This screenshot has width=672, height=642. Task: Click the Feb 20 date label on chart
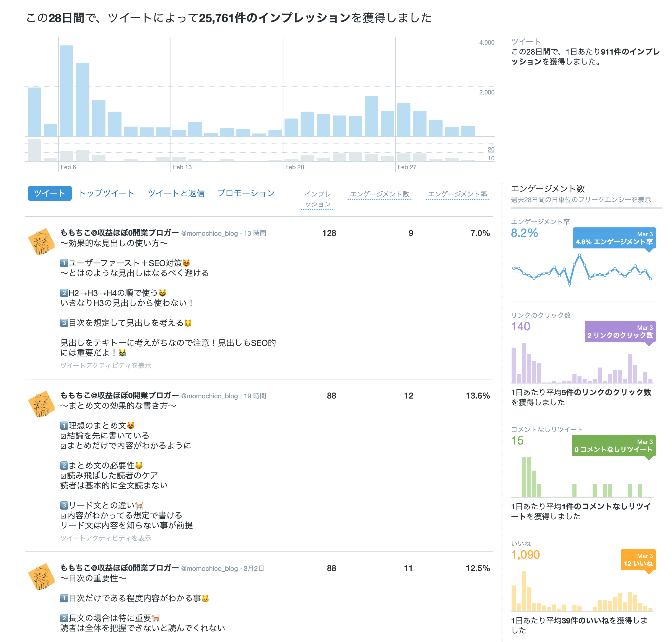[294, 167]
